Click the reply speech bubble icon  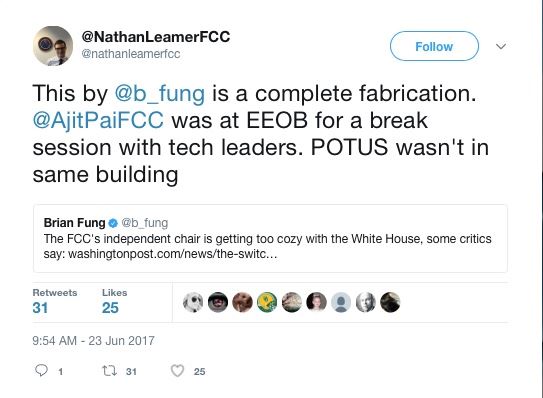pos(41,371)
